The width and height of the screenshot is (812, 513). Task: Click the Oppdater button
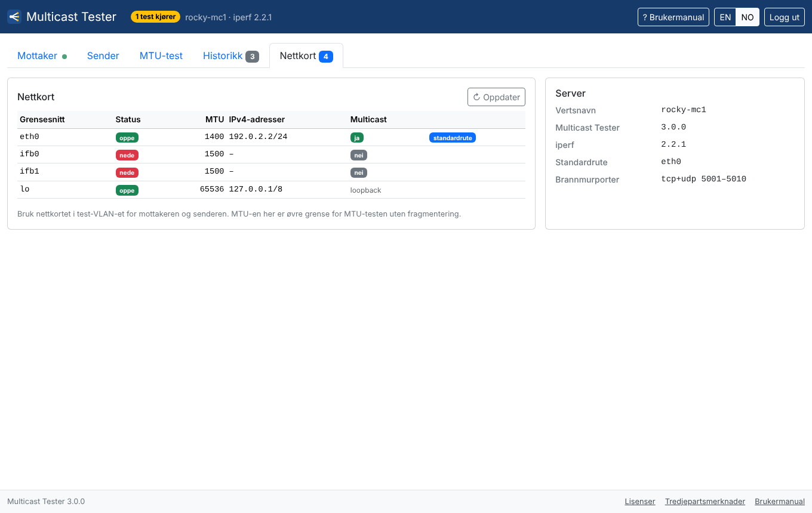(x=496, y=97)
